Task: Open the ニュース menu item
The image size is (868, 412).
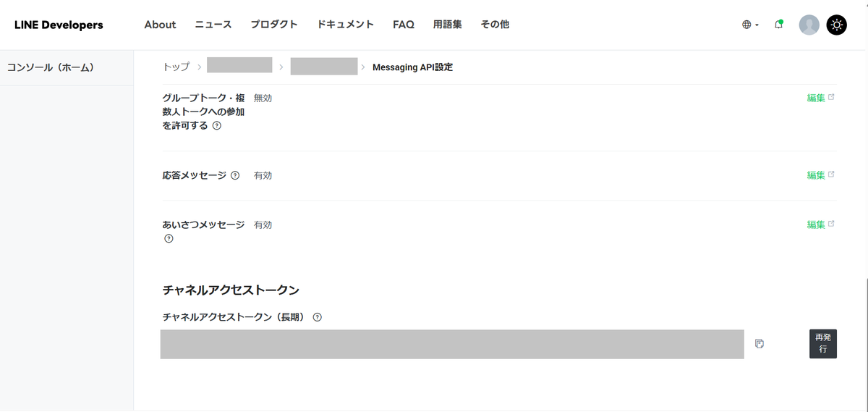Action: tap(213, 25)
